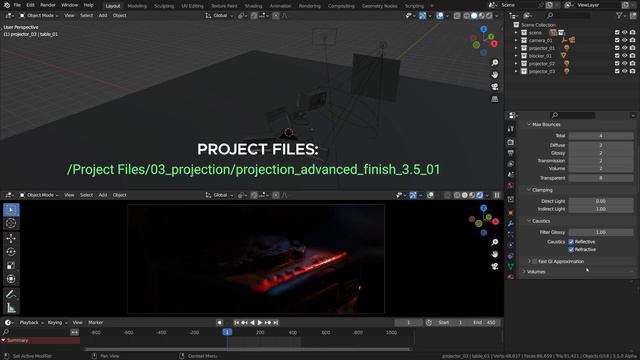Expand the projector_03 collection in outliner
Viewport: 640px width, 360px height.
(x=516, y=71)
